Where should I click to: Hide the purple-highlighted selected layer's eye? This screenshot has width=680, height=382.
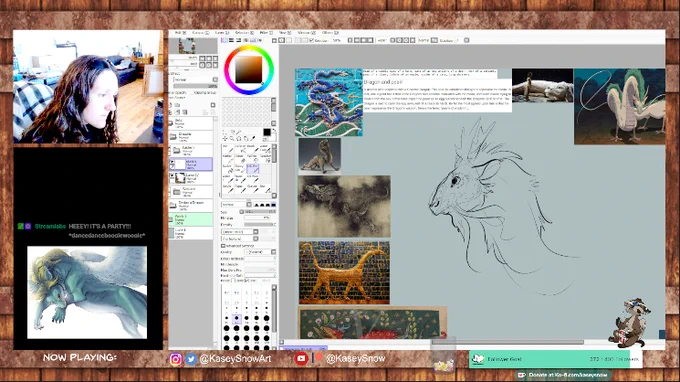click(x=173, y=161)
